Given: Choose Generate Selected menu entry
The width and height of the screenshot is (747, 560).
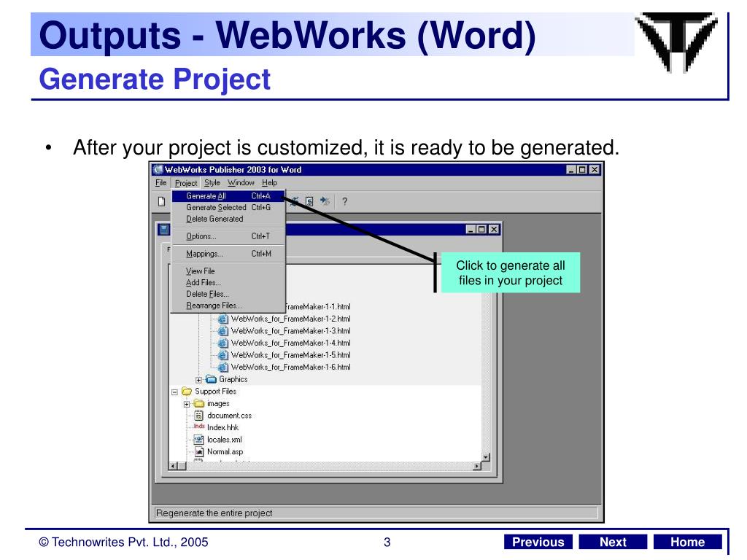Looking at the screenshot, I should coord(228,208).
